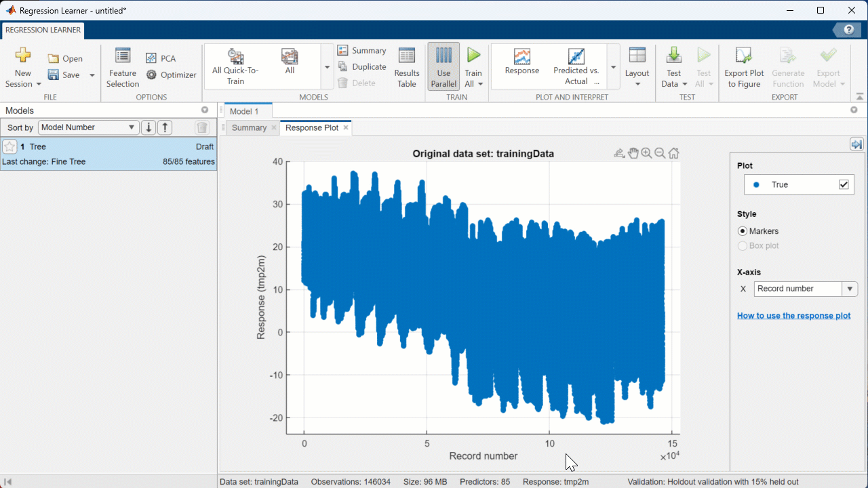Open the PCA options

tap(161, 59)
